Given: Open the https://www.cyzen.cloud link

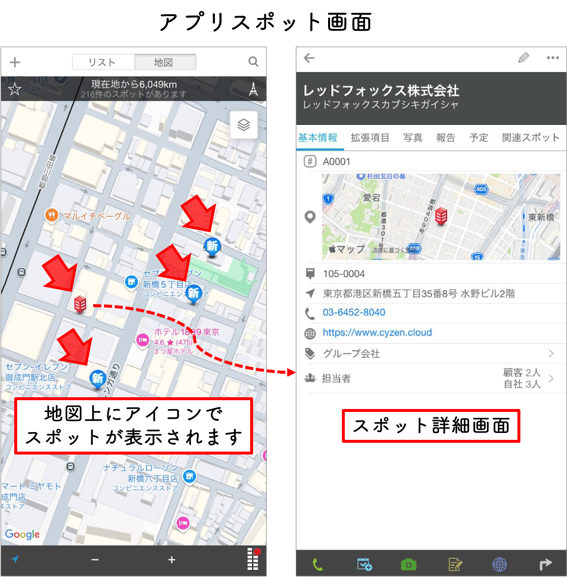Looking at the screenshot, I should (x=377, y=333).
